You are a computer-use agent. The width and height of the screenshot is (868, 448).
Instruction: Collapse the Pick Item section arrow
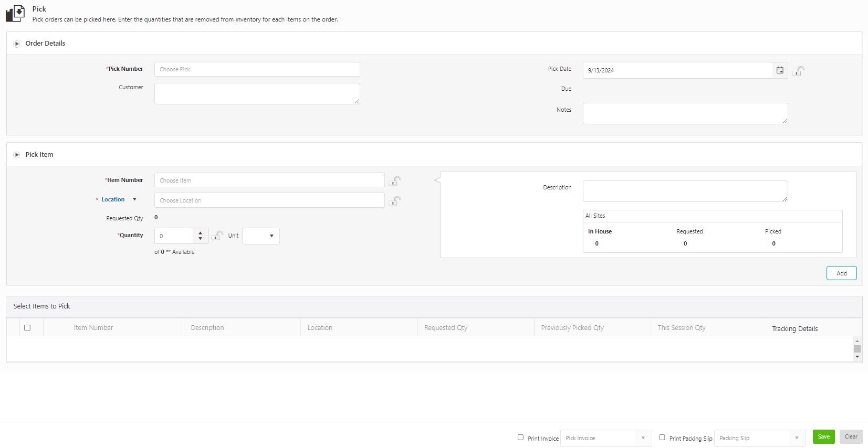[17, 155]
